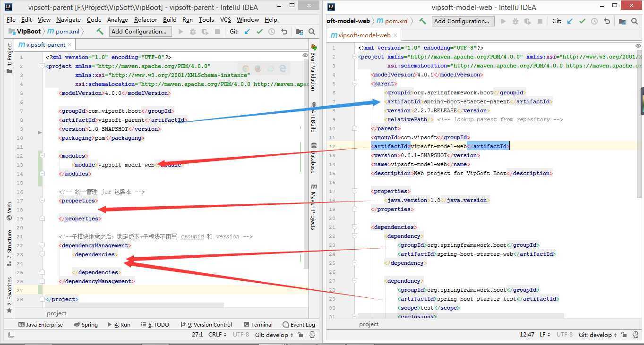This screenshot has height=345, width=644.
Task: Click Firefox browser icon in editor popup
Action: click(x=258, y=68)
